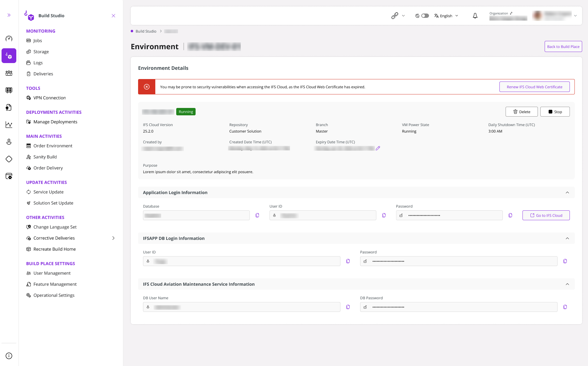Viewport: 588px width, 366px height.
Task: Expand the collapsed icon rail chevrons
Action: [9, 15]
